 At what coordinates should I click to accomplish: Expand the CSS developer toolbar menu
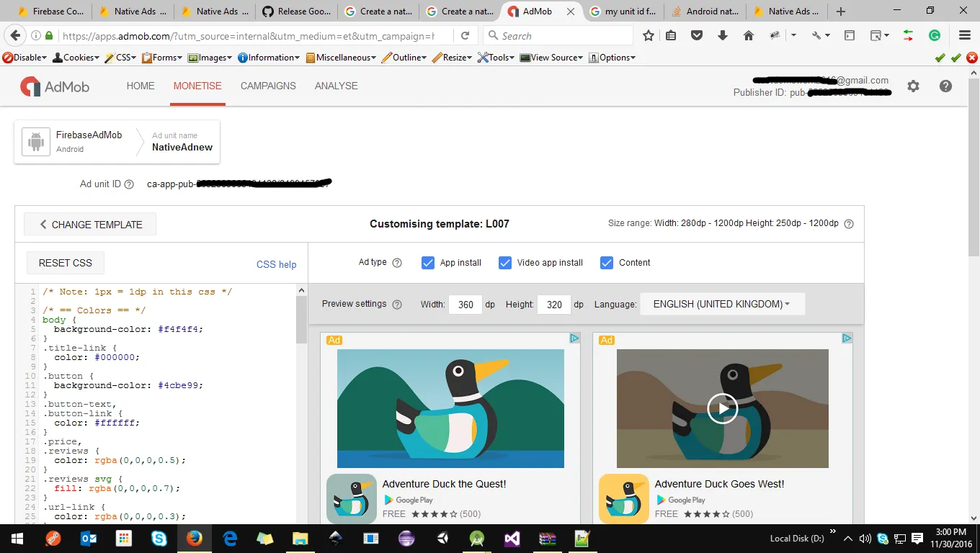[x=121, y=58]
